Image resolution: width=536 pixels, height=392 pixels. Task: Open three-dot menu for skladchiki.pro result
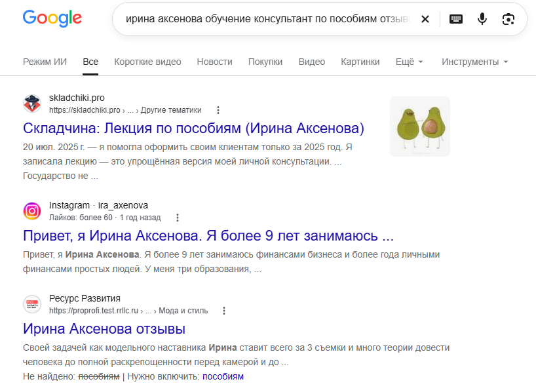218,110
